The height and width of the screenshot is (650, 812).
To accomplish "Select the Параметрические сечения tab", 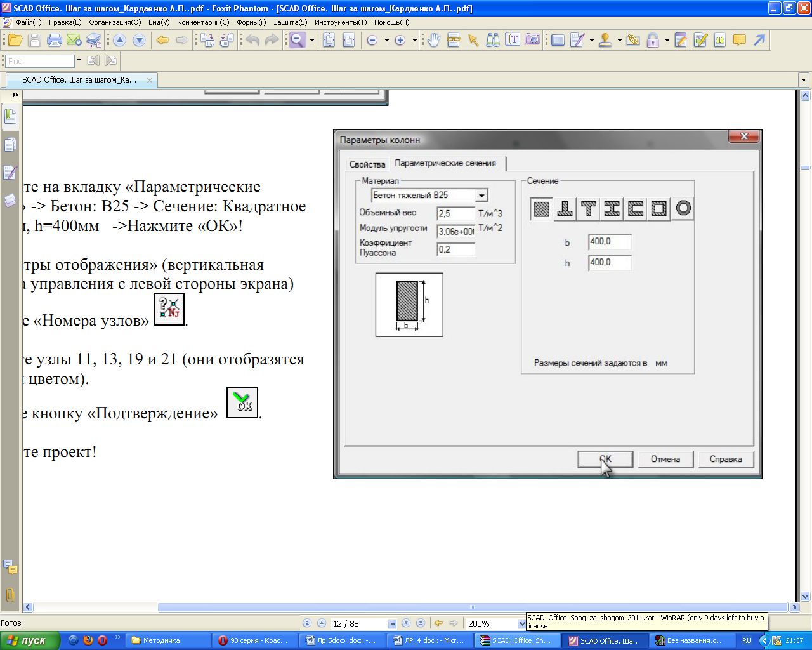I will (446, 163).
